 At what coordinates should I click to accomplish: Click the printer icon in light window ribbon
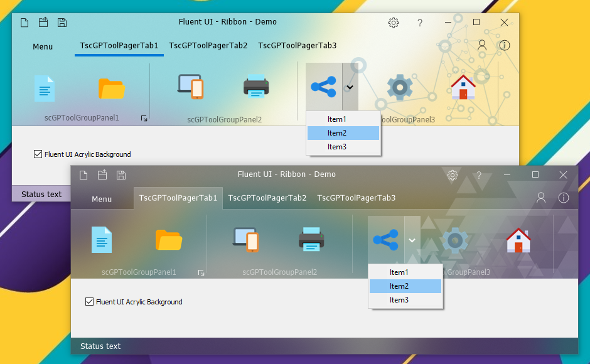point(256,86)
